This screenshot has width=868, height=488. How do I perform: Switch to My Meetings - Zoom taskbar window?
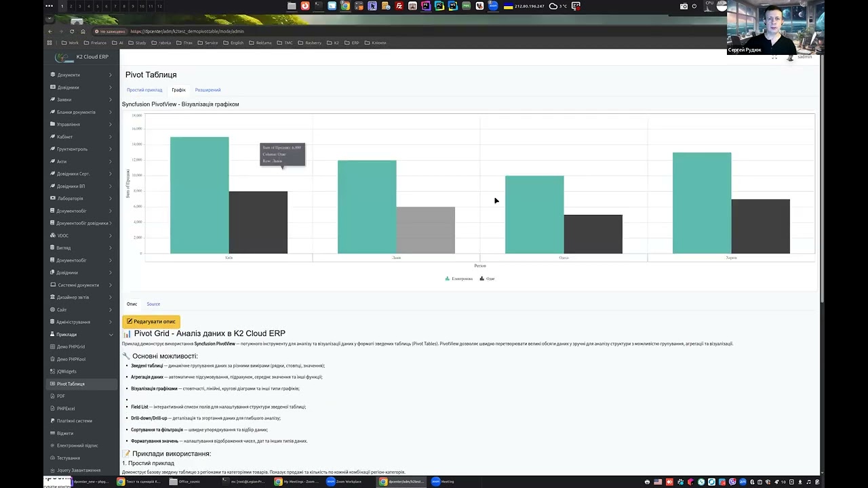click(296, 481)
